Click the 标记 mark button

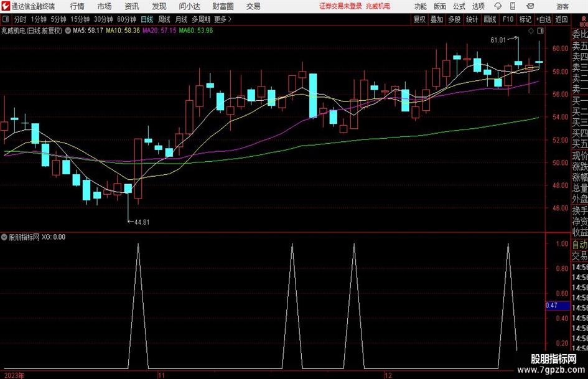(525, 19)
